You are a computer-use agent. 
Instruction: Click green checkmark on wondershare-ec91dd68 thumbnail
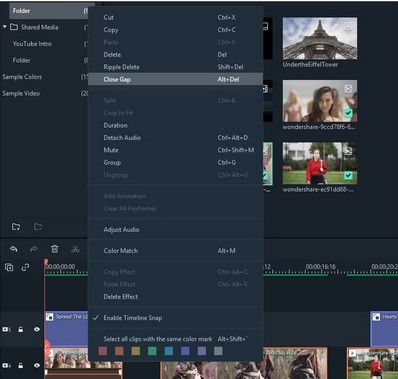348,175
